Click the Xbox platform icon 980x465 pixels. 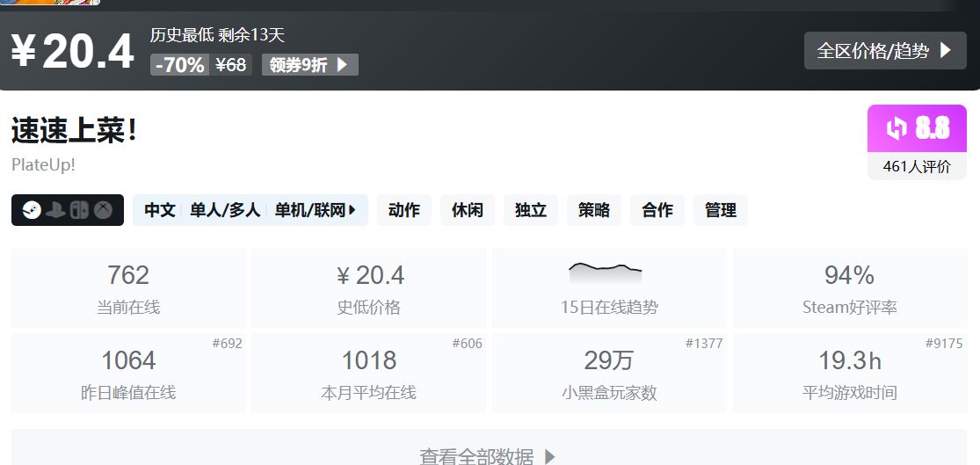click(103, 210)
